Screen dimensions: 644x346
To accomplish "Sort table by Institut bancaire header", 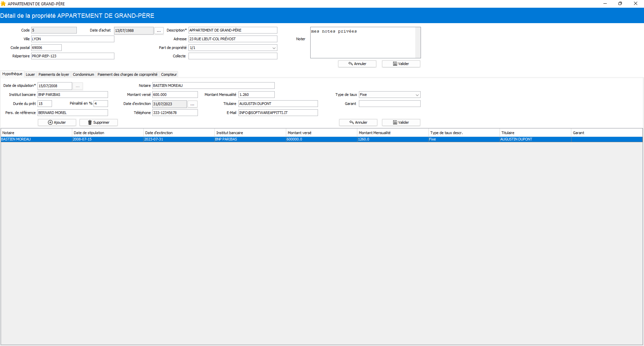I will 250,133.
